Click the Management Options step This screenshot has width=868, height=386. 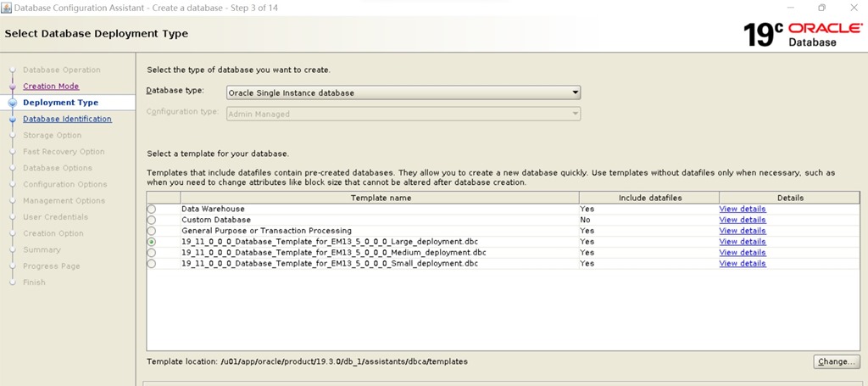point(64,200)
